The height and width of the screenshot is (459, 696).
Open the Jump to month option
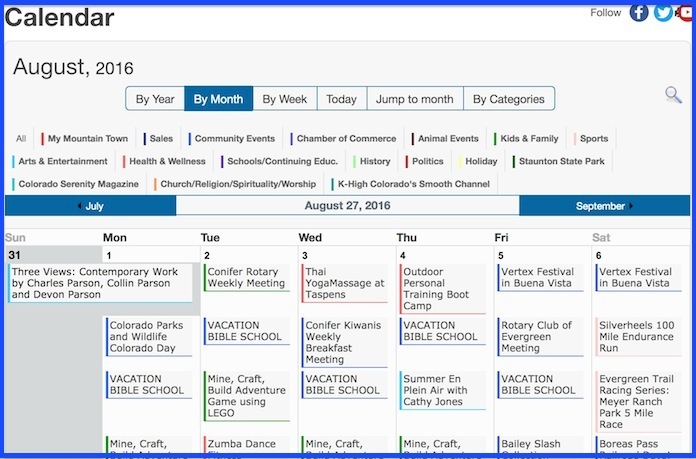415,99
